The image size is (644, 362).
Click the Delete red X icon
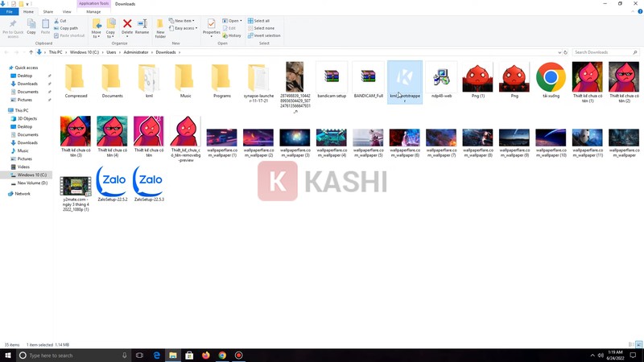pyautogui.click(x=126, y=26)
